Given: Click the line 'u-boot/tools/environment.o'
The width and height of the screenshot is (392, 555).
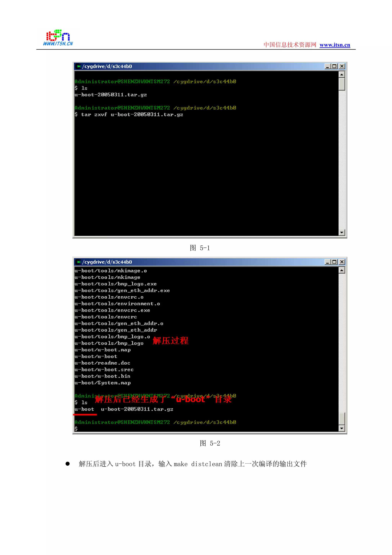Looking at the screenshot, I should tap(117, 304).
